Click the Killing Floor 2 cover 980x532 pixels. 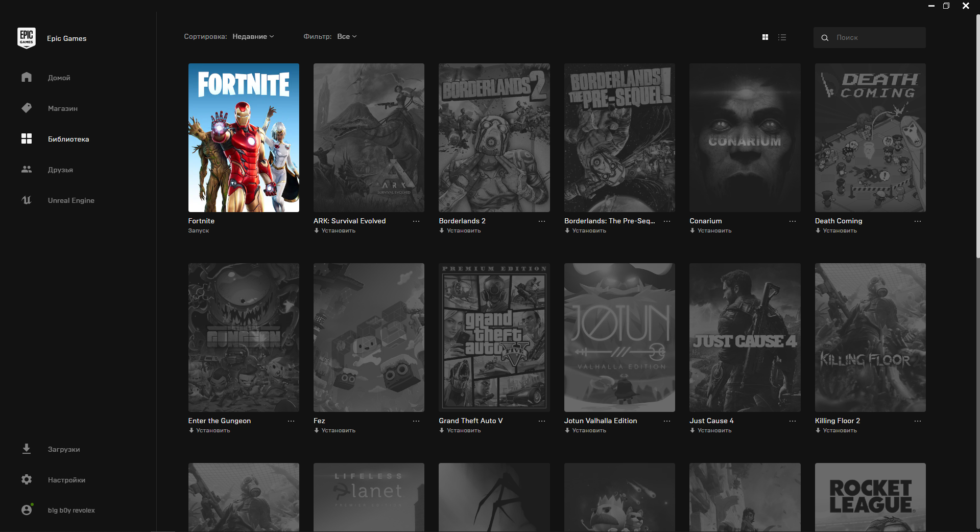(870, 337)
